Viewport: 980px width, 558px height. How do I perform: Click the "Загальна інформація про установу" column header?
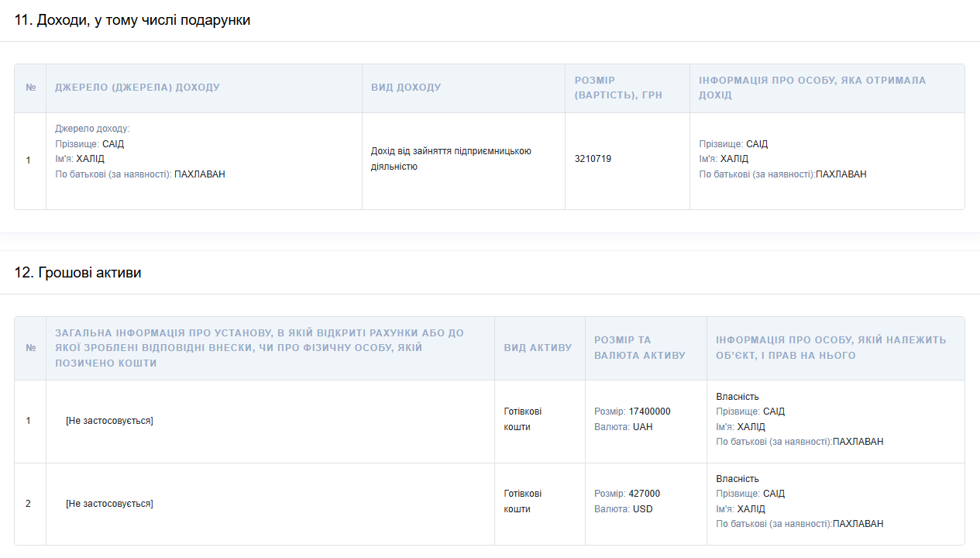click(260, 348)
